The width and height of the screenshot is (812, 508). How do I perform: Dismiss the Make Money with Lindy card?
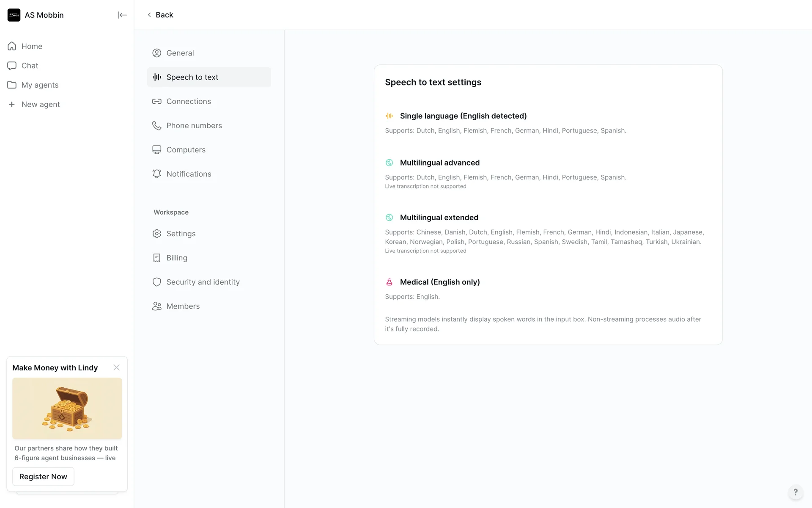(116, 367)
